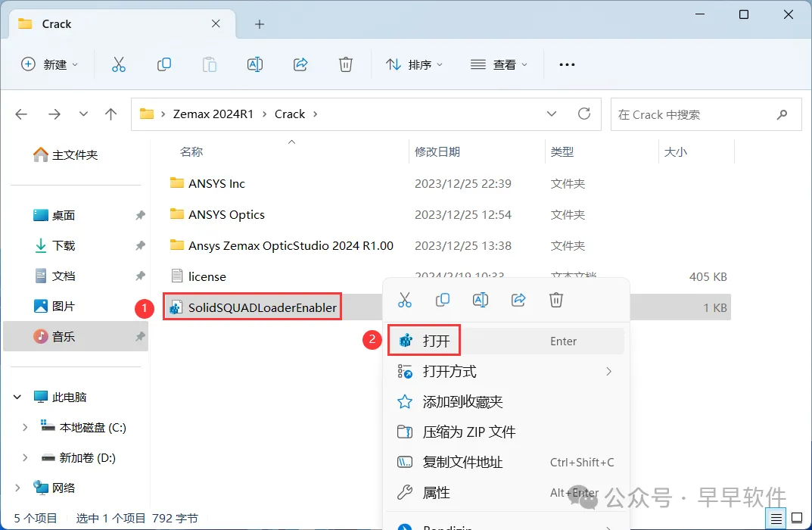Image resolution: width=812 pixels, height=530 pixels.
Task: Expand 新加卷 (D:) tree node
Action: tap(25, 457)
